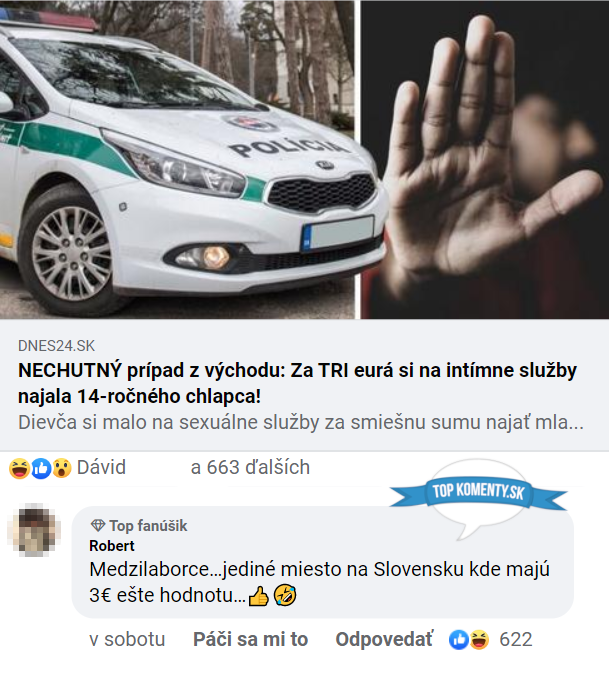Click the v sobotu comment timestamp
Screen dimensions: 609x679
click(x=127, y=640)
